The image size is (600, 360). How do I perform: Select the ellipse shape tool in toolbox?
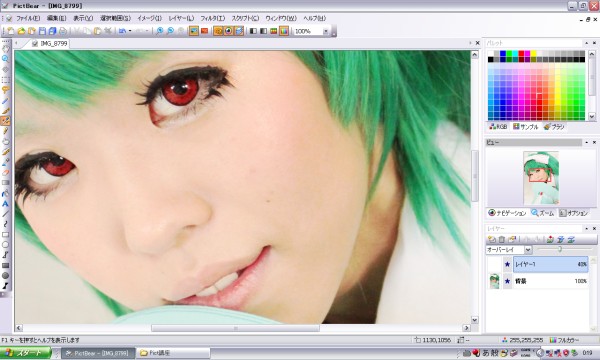pyautogui.click(x=5, y=245)
